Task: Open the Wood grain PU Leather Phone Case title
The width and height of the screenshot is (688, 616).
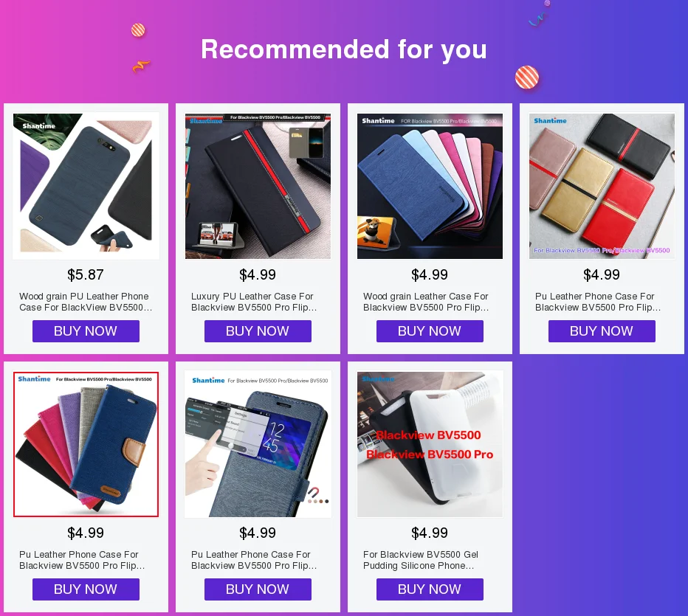Action: click(x=86, y=302)
